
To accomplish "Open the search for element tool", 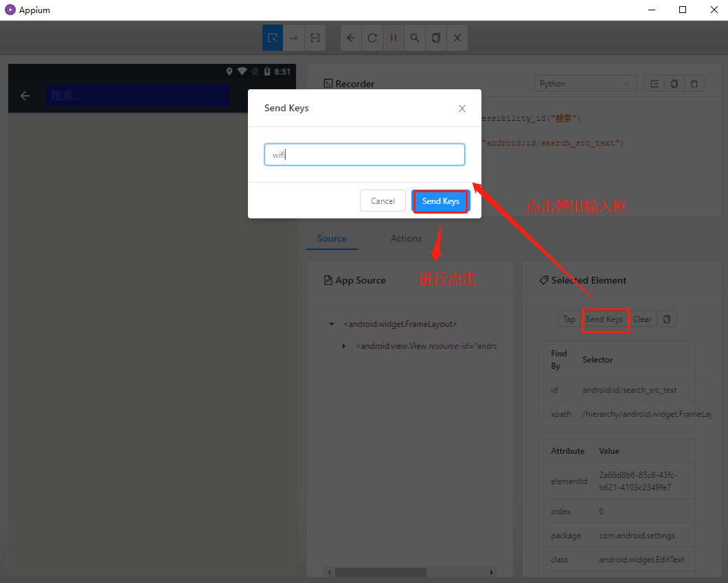I will pyautogui.click(x=415, y=38).
